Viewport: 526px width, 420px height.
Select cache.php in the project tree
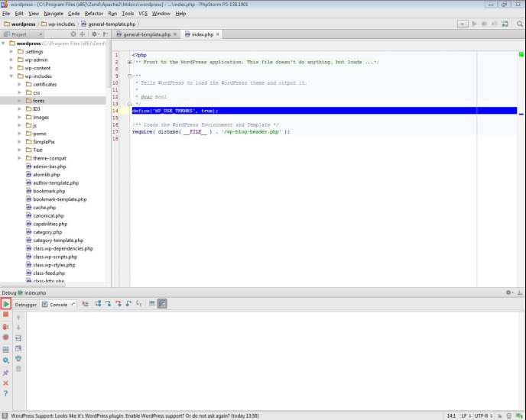pos(44,207)
